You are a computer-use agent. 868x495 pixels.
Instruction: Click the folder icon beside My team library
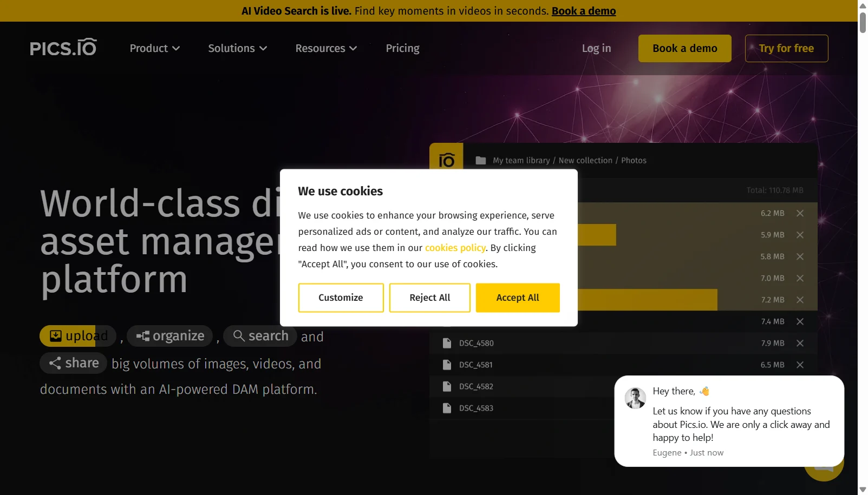pyautogui.click(x=480, y=160)
